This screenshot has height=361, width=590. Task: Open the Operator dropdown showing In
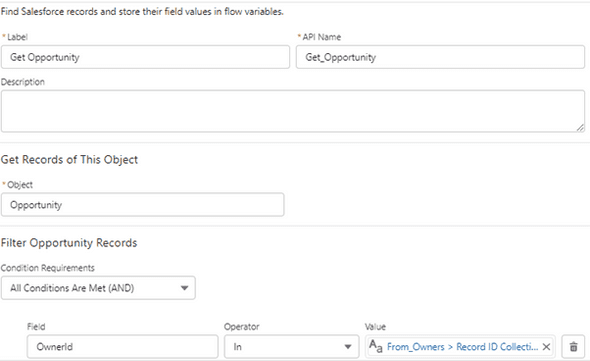[292, 347]
